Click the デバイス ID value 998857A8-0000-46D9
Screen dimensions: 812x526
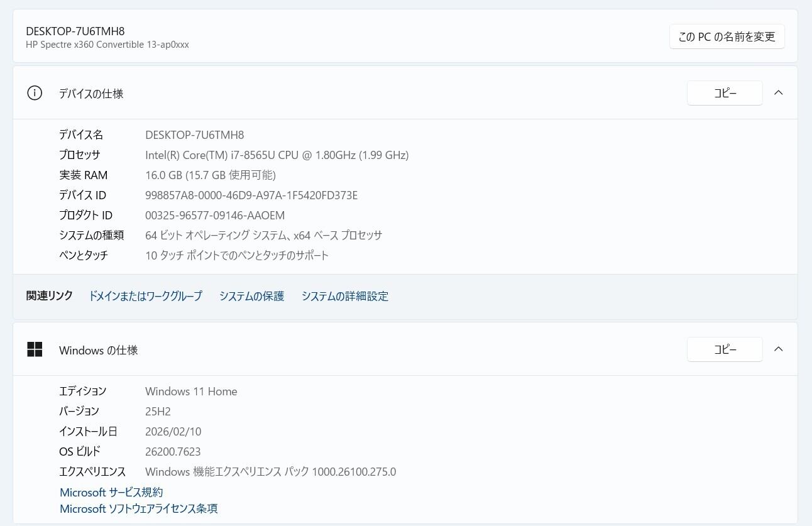pos(251,195)
